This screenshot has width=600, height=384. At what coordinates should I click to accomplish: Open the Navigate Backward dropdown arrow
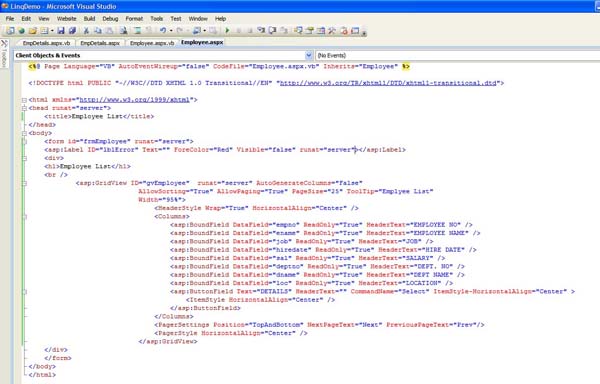point(205,31)
